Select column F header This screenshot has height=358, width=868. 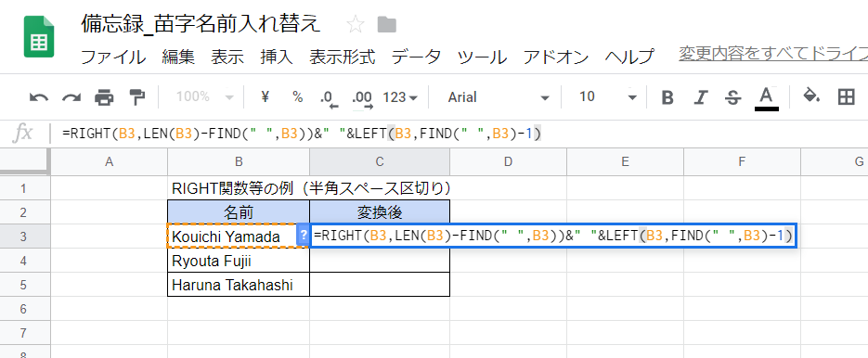(x=742, y=161)
